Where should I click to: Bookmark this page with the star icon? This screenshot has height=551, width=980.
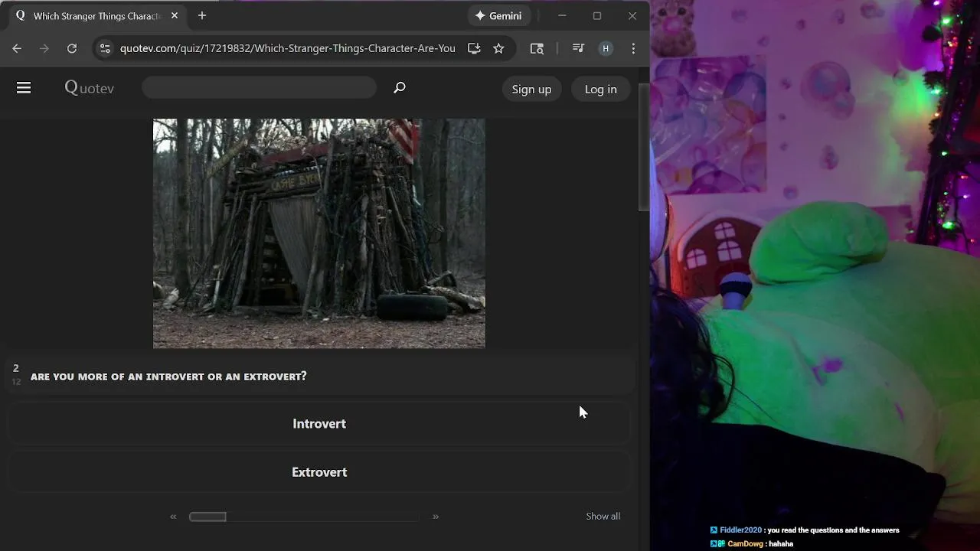click(x=498, y=48)
